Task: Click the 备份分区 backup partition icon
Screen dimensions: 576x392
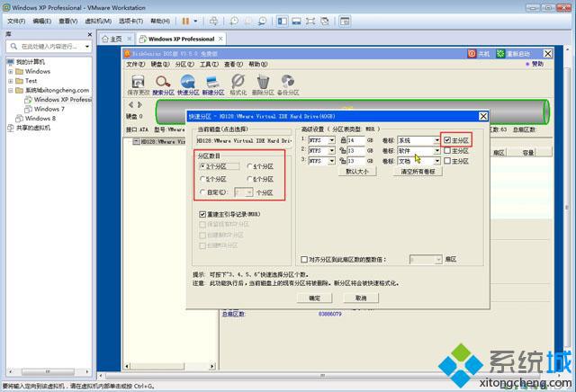Action: [288, 81]
